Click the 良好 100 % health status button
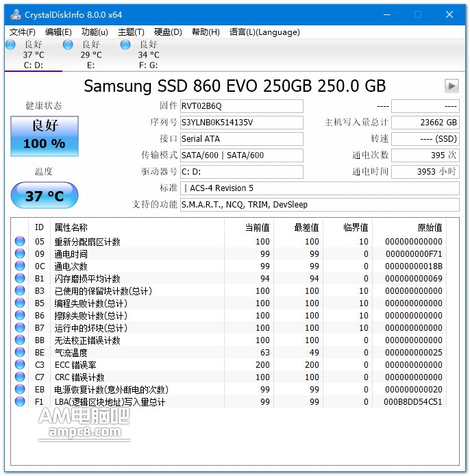The image size is (470, 476). (x=45, y=136)
